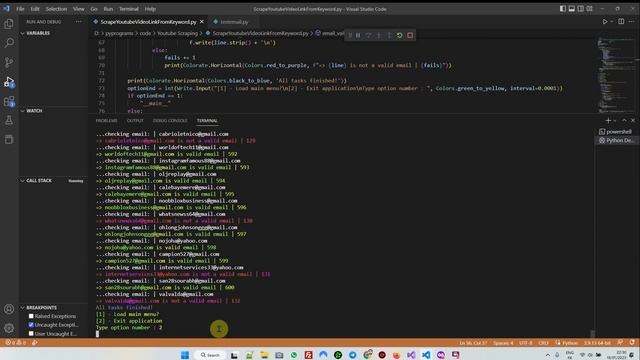Click pyprograms in the breadcrumb path
The width and height of the screenshot is (640, 360).
click(120, 33)
